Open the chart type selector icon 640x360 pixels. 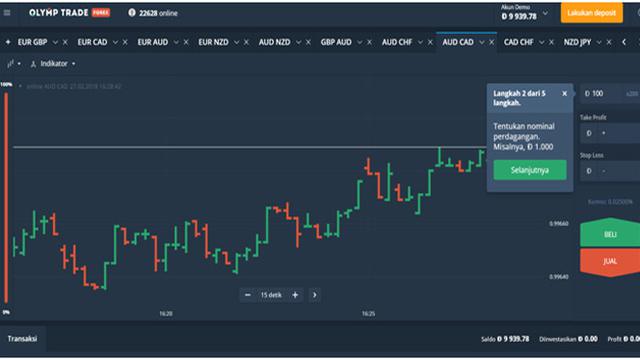(x=14, y=64)
